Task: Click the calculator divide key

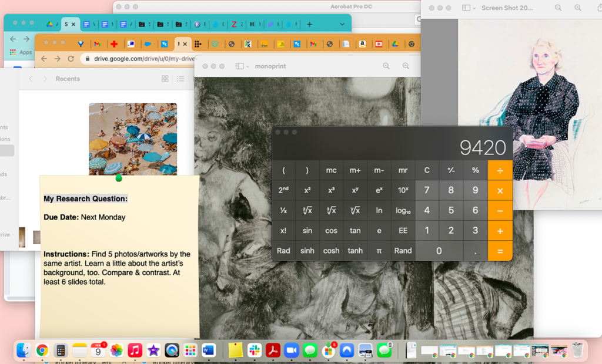Action: tap(500, 171)
